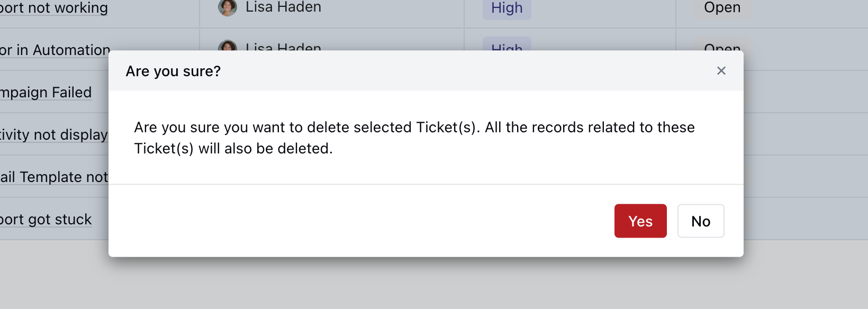Image resolution: width=868 pixels, height=309 pixels.
Task: Click Lisa Haden's avatar in the second row
Action: [227, 49]
